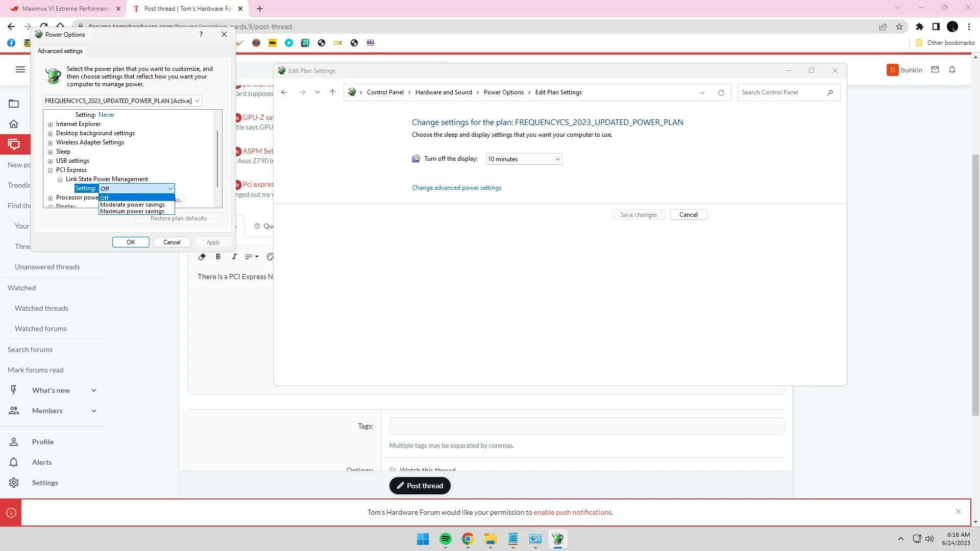
Task: Collapse the PCI Express node
Action: point(50,170)
